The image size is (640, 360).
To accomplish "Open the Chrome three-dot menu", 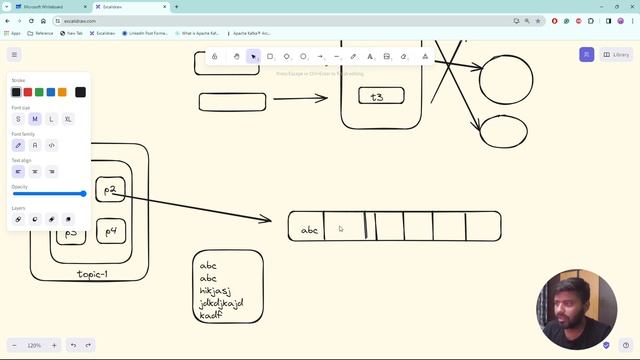I will 633,21.
